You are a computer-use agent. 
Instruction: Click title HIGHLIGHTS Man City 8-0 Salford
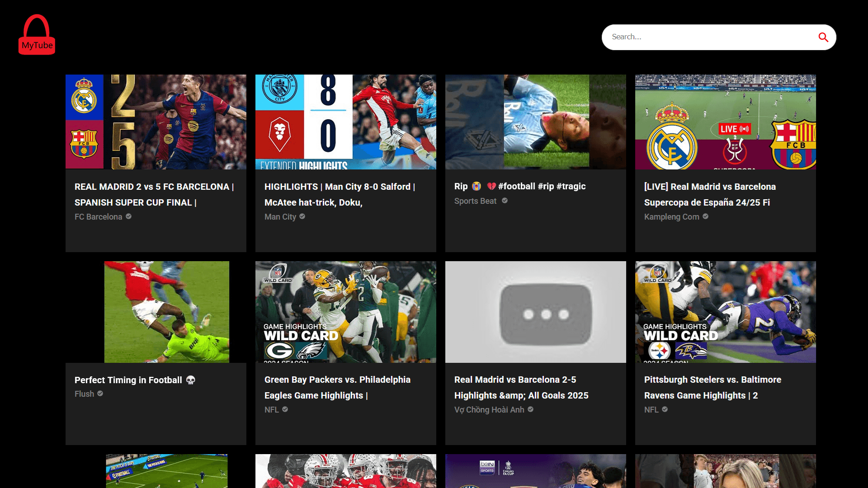pyautogui.click(x=340, y=194)
